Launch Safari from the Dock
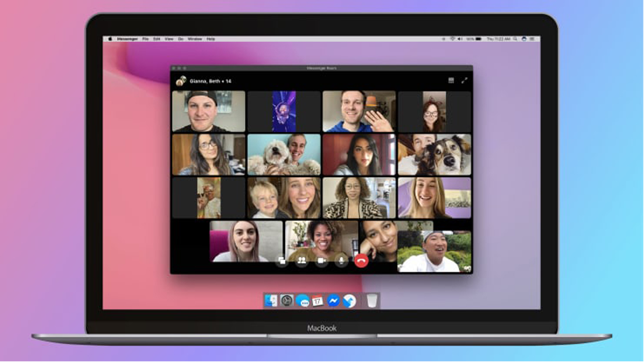 click(349, 301)
